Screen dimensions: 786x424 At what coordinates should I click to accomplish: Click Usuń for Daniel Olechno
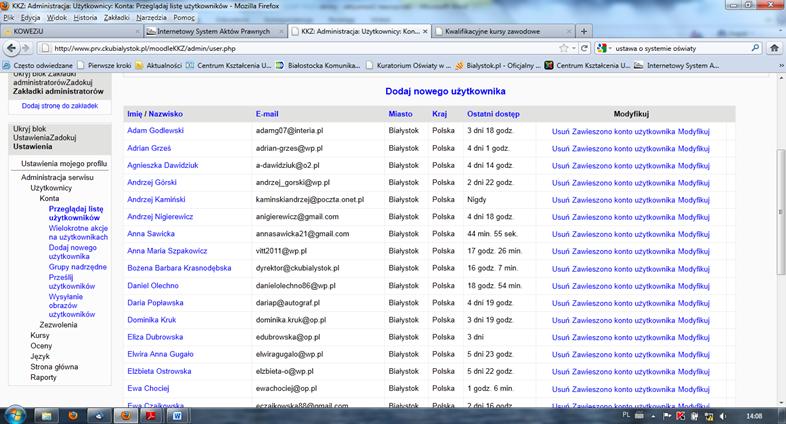point(560,286)
